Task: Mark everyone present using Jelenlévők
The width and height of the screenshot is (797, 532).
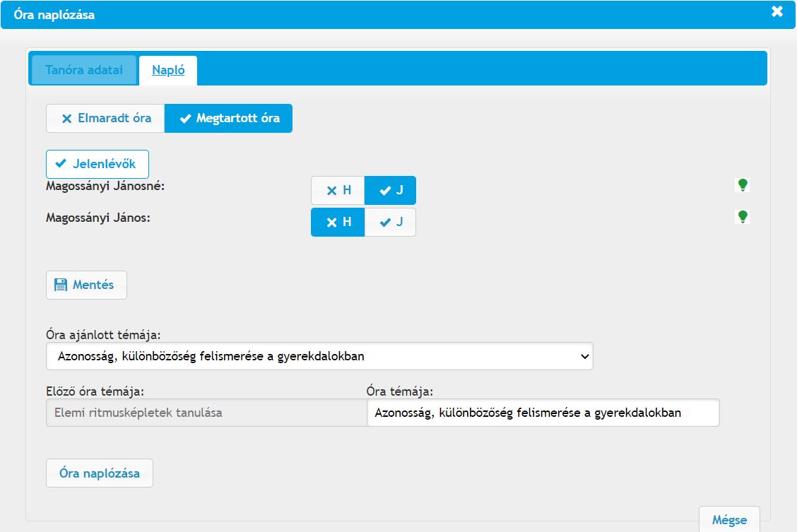Action: [x=98, y=164]
